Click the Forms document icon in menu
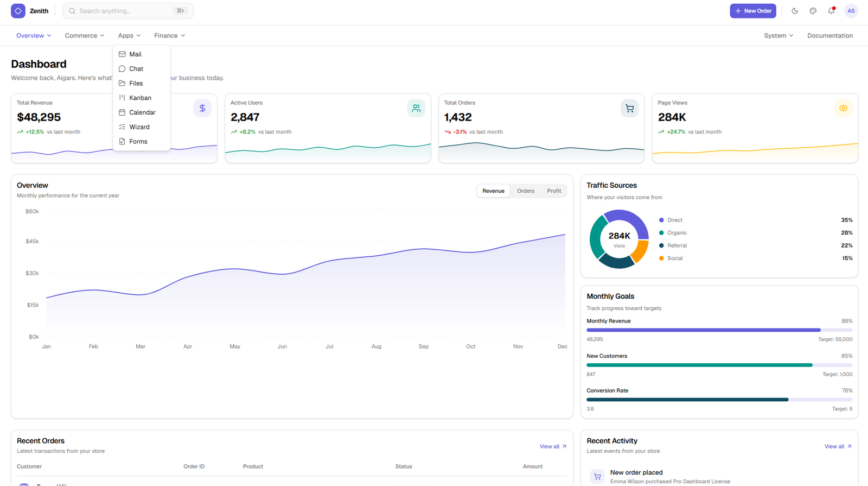The height and width of the screenshot is (486, 868). coord(122,141)
